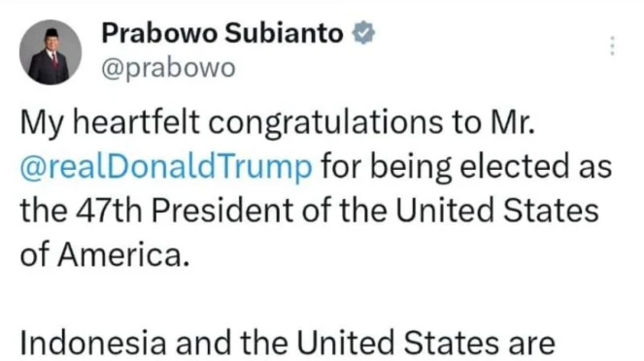This screenshot has width=644, height=361.
Task: Click the word 'congratulations' in the tweet
Action: (x=325, y=123)
